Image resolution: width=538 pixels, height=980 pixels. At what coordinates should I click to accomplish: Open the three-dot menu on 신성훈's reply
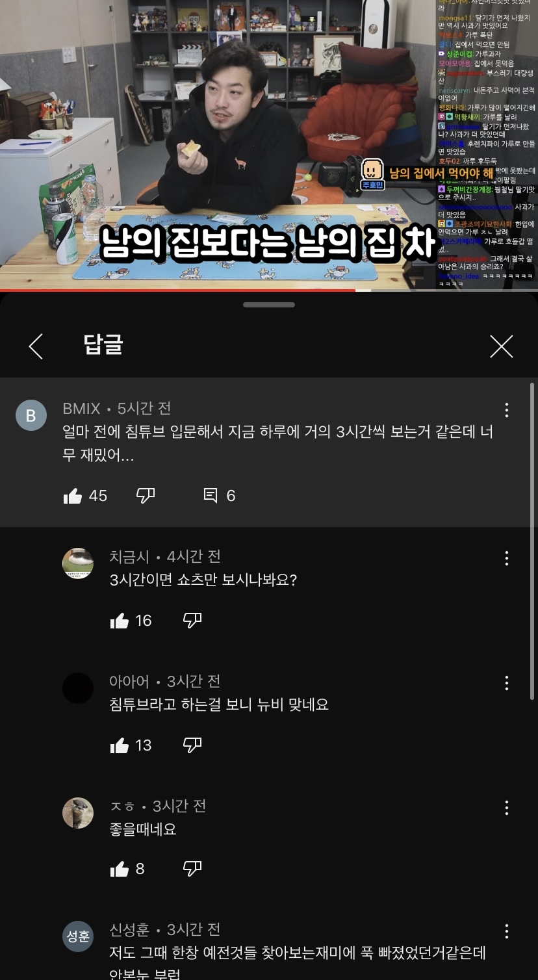pyautogui.click(x=506, y=931)
